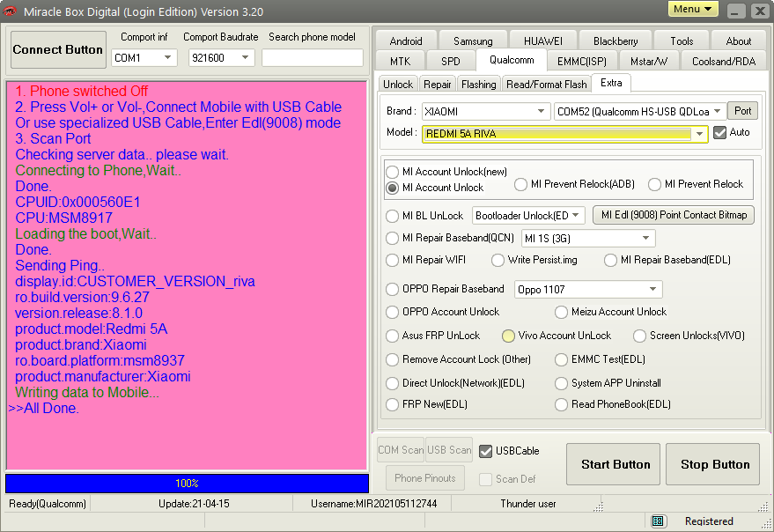Switch to the Mstar/W tab
Image resolution: width=774 pixels, height=532 pixels.
[649, 62]
